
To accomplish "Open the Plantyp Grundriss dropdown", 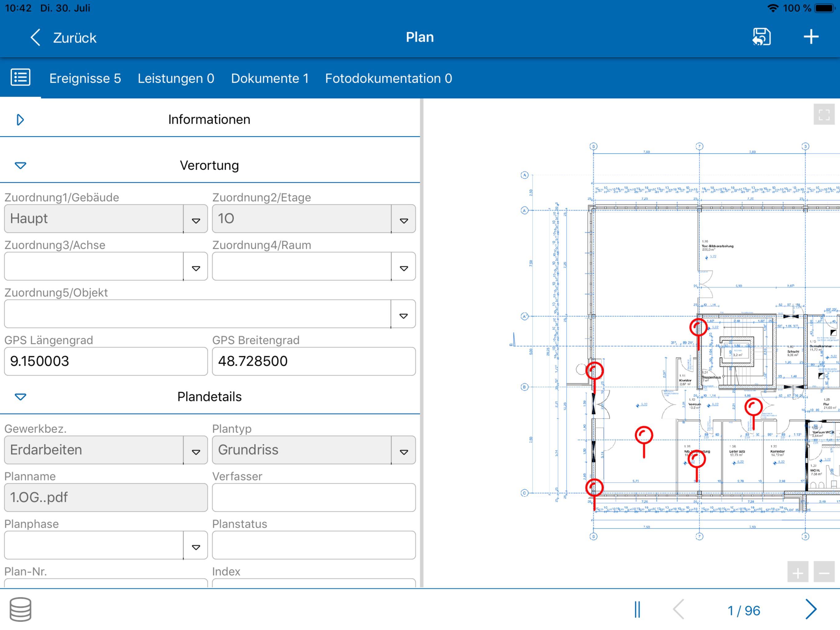I will (404, 450).
